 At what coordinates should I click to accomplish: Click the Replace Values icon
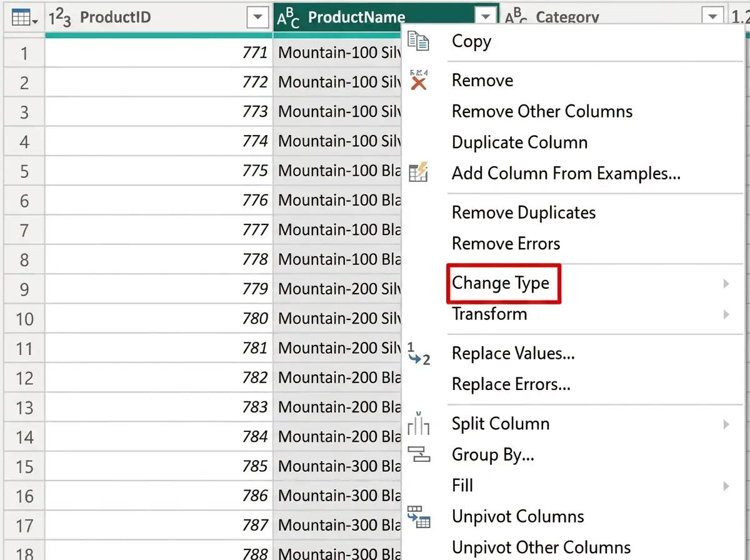point(418,353)
